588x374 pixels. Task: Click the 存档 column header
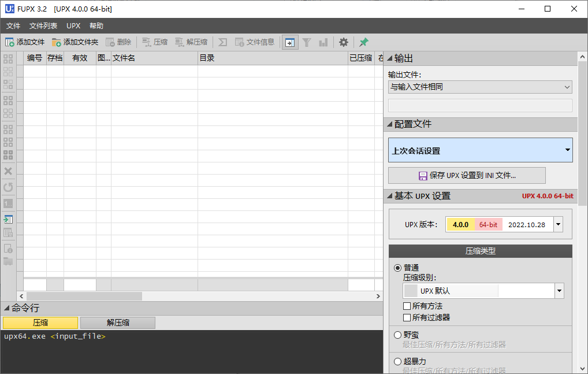[55, 58]
